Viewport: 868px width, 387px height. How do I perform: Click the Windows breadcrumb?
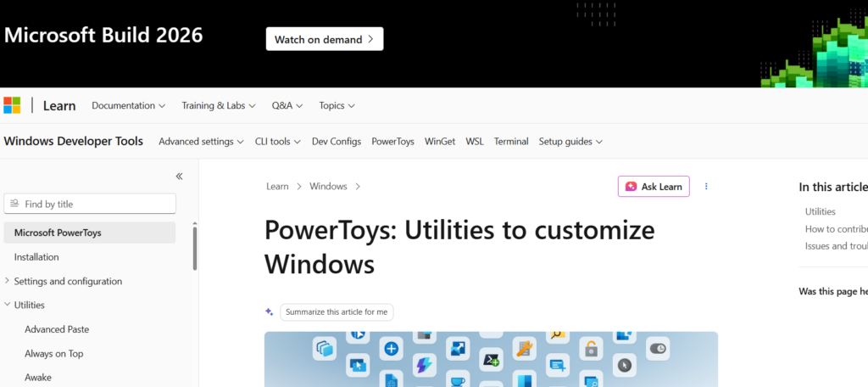pos(328,187)
